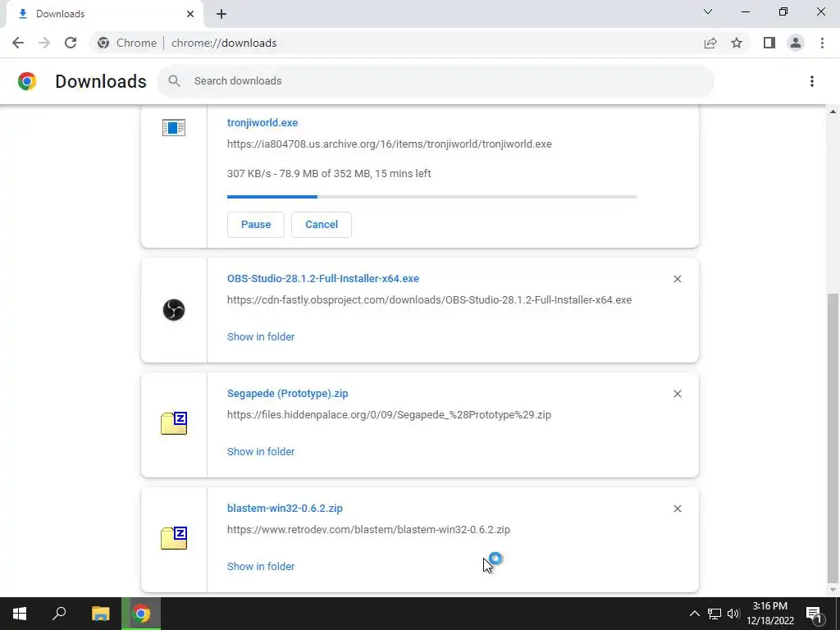Remove OBS-Studio installer from the list
This screenshot has width=840, height=630.
[x=678, y=279]
